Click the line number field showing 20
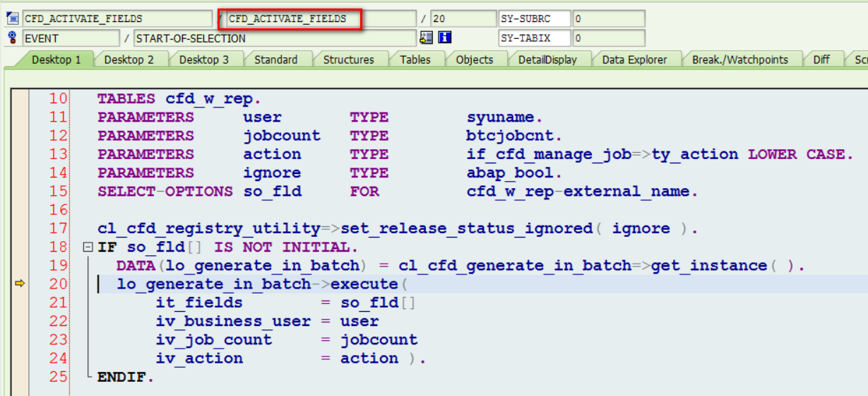 click(463, 19)
